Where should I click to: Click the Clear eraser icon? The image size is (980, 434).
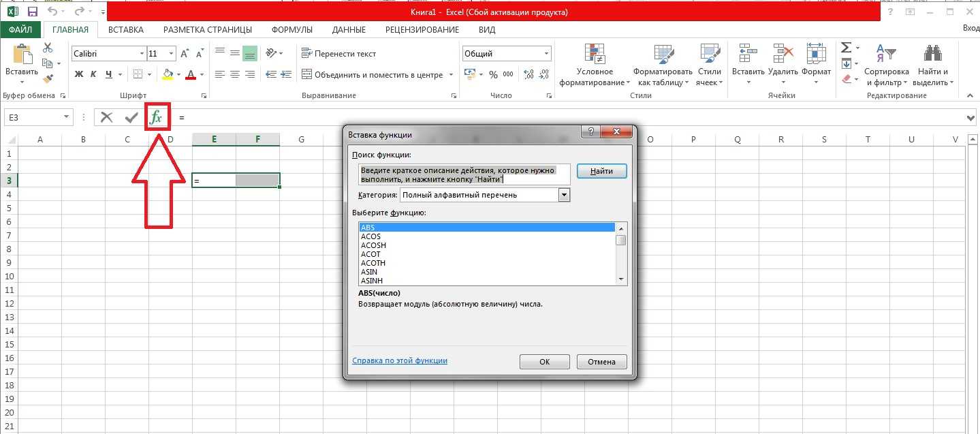click(x=846, y=79)
